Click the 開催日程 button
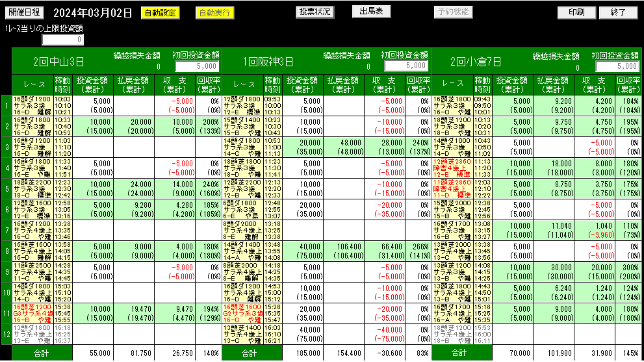This screenshot has height=362, width=644. click(x=24, y=13)
